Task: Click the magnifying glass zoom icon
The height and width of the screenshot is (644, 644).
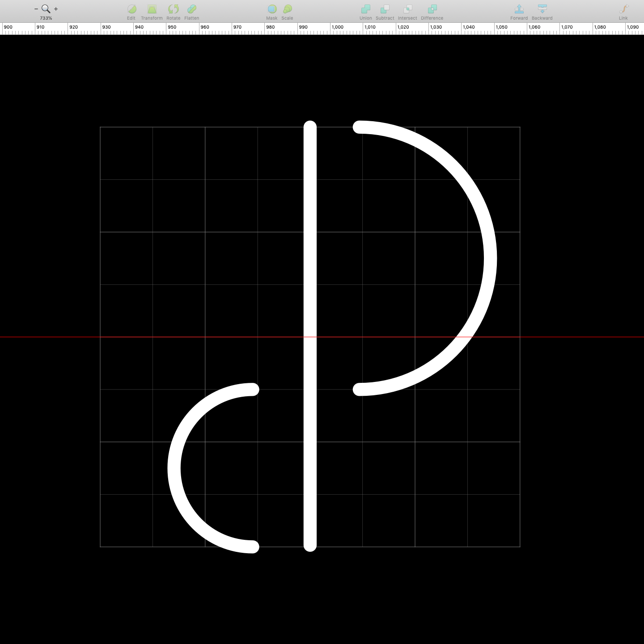Action: [46, 8]
